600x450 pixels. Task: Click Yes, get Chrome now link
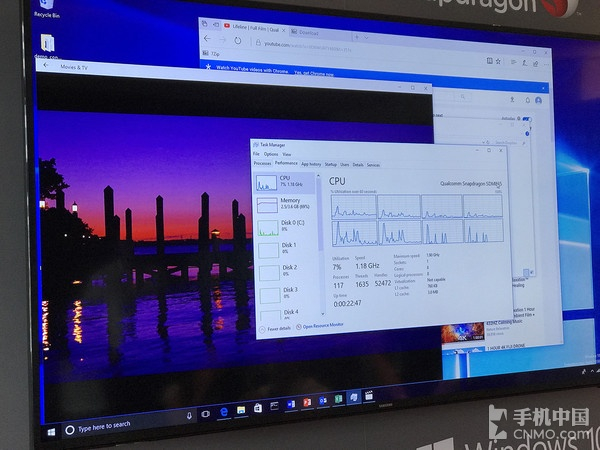pos(314,73)
